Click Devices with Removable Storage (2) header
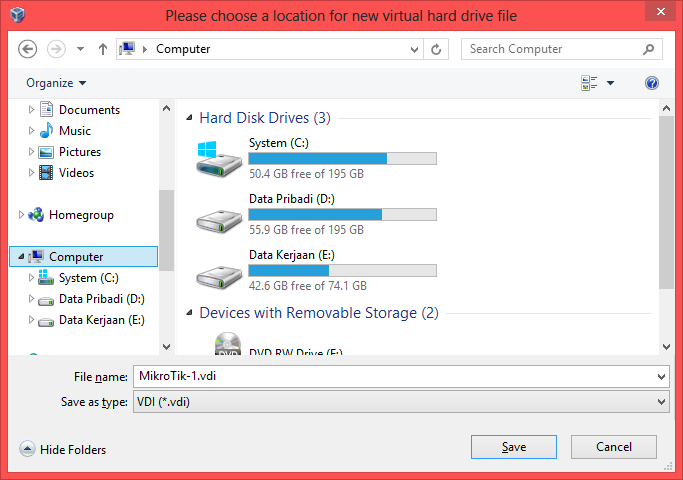This screenshot has width=683, height=480. click(319, 313)
